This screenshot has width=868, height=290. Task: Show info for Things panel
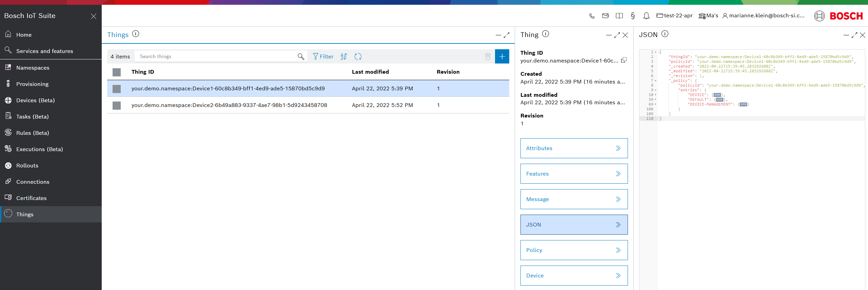pos(136,34)
